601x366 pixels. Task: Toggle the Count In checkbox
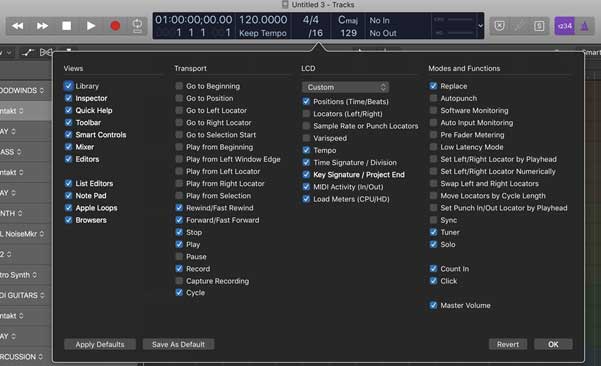[433, 269]
